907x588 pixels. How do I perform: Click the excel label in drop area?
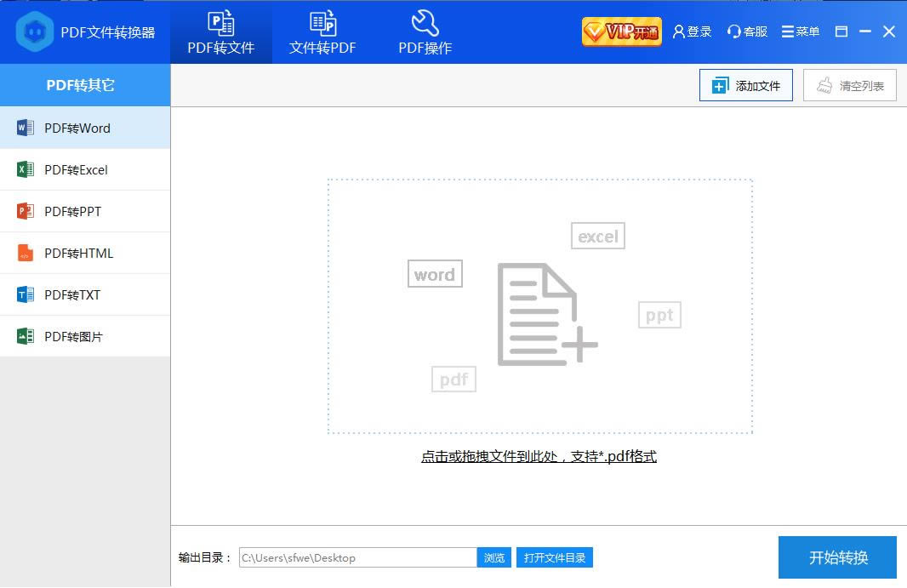pos(598,236)
